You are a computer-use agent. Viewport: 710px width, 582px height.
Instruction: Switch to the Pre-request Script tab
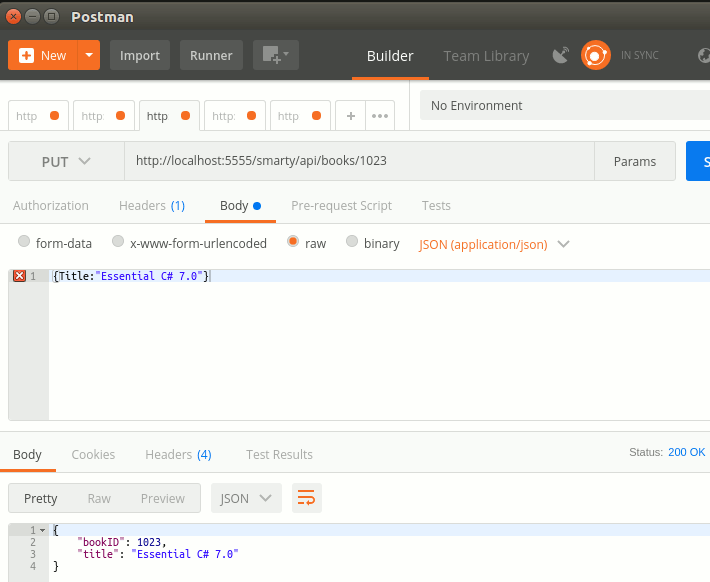(341, 205)
